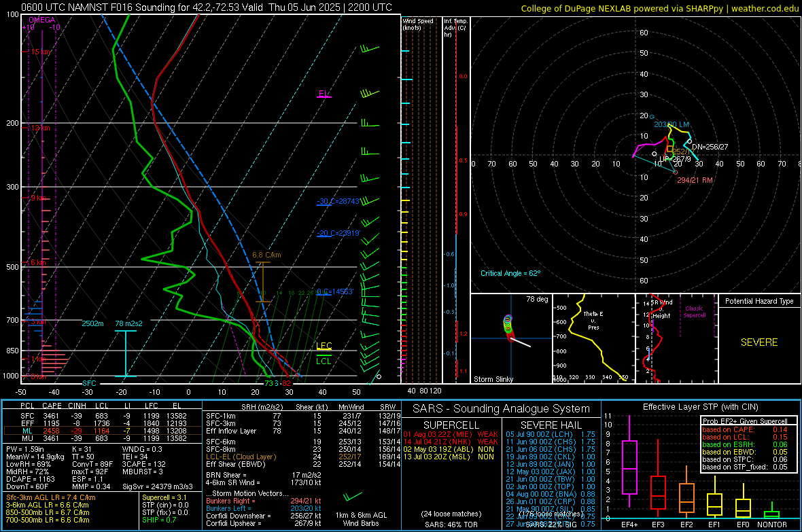
Task: Click the yellow SEVERE hazard text
Action: [759, 342]
